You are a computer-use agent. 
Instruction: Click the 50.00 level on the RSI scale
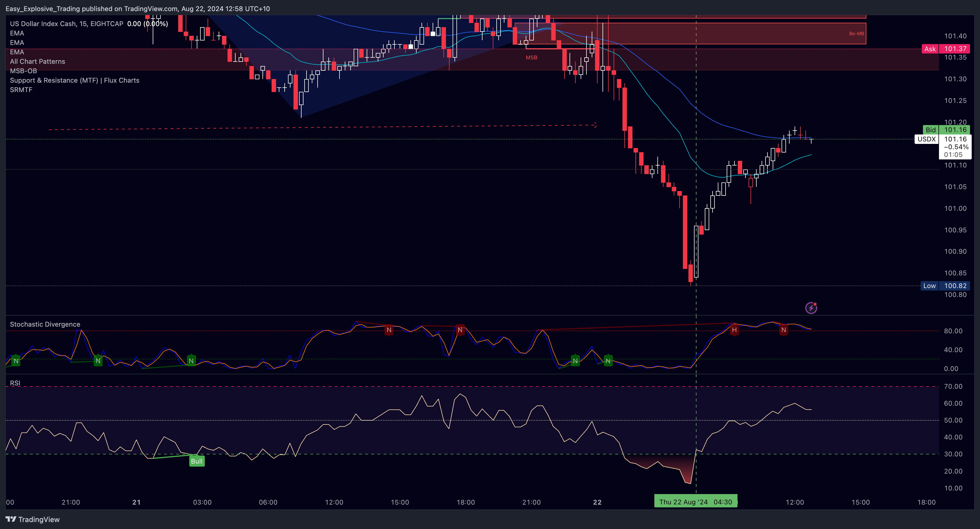tap(953, 421)
